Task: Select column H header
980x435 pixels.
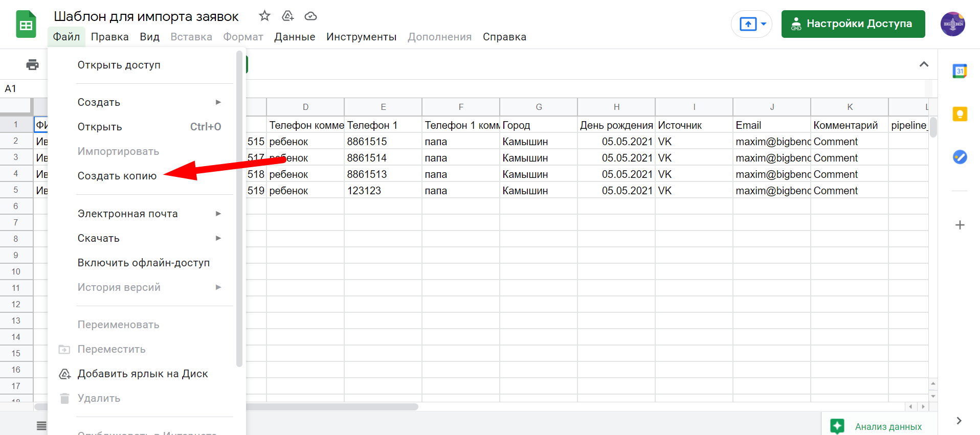Action: coord(616,107)
